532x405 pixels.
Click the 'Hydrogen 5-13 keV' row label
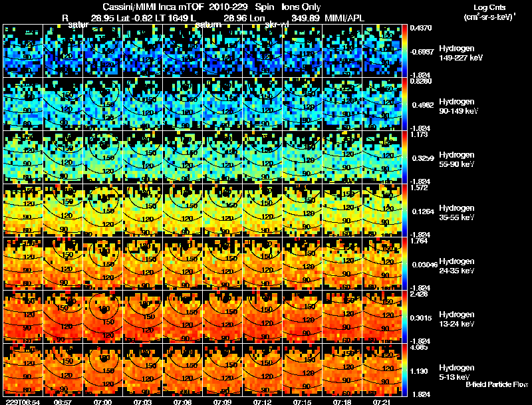457,372
